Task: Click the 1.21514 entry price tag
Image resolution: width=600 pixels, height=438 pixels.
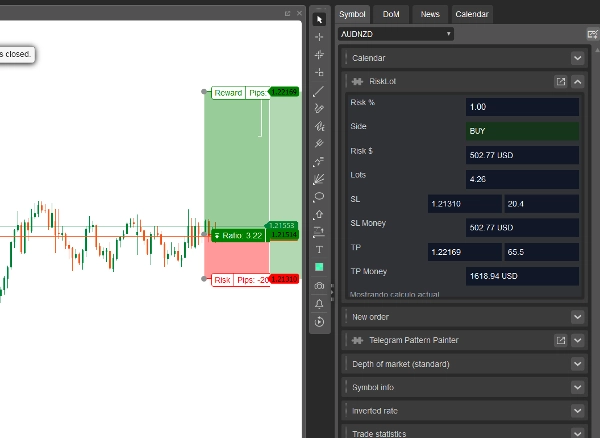Action: tap(283, 235)
